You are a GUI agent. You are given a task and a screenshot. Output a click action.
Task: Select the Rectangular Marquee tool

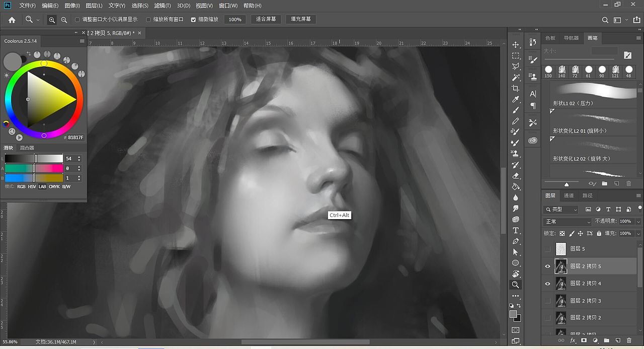516,56
